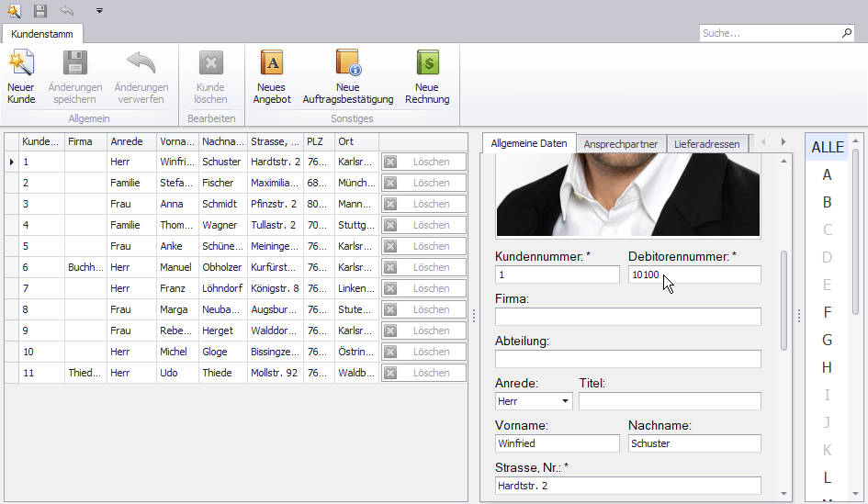The width and height of the screenshot is (868, 504).
Task: Click the Firma input field
Action: tap(627, 317)
